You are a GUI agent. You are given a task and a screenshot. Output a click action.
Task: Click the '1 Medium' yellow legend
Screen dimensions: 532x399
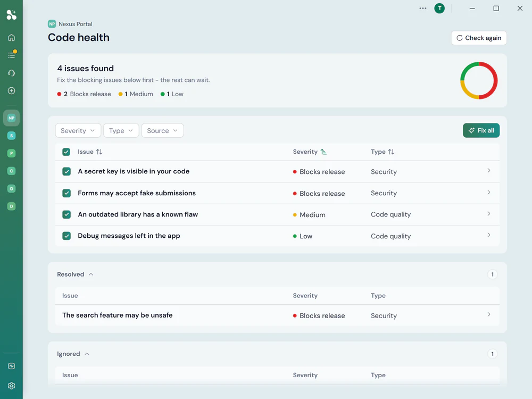coord(136,94)
